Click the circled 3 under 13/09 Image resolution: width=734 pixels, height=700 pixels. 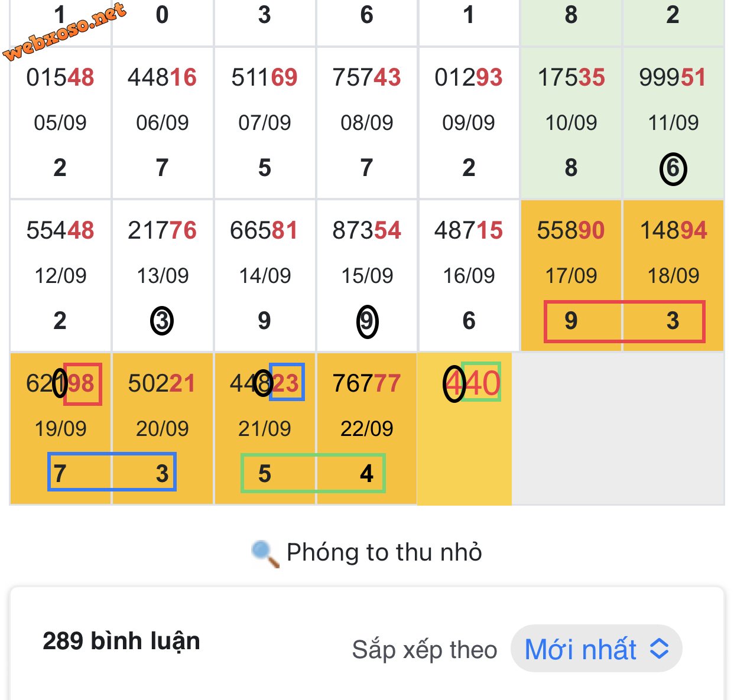tap(162, 321)
